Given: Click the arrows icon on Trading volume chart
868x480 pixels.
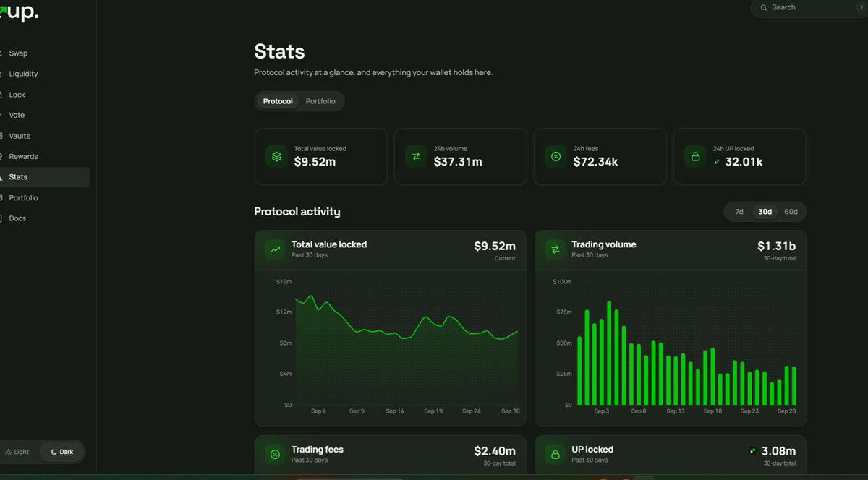Looking at the screenshot, I should tap(556, 249).
